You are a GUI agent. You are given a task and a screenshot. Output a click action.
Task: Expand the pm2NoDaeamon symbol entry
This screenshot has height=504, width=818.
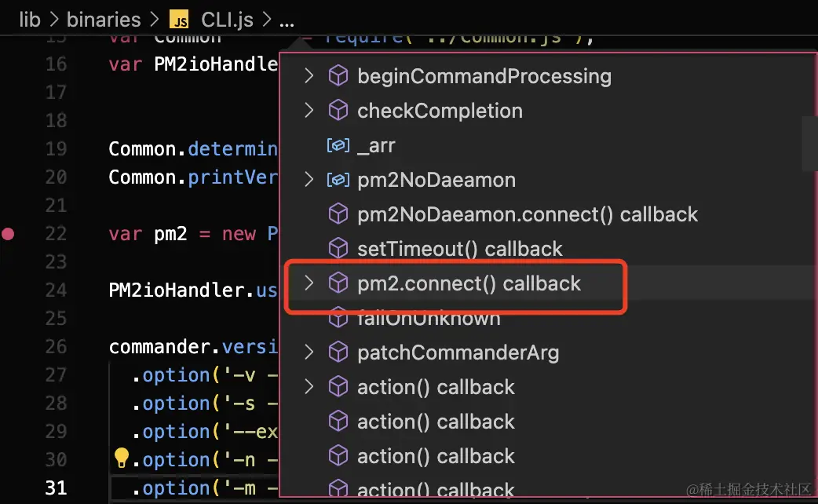309,180
